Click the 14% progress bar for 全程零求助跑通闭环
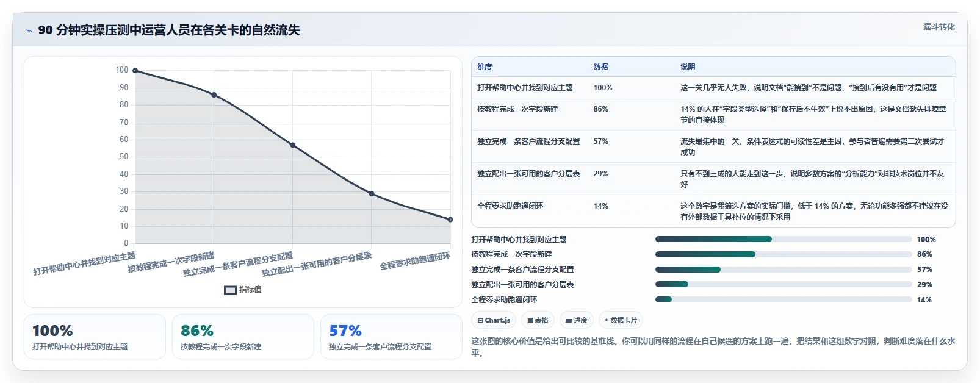 coord(784,299)
